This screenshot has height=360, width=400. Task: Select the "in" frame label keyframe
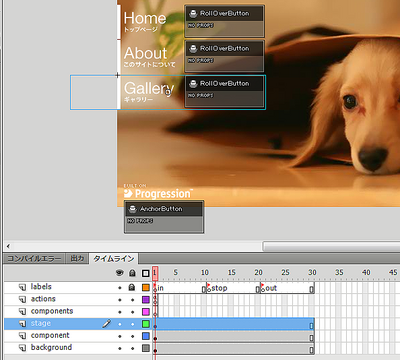tap(155, 288)
